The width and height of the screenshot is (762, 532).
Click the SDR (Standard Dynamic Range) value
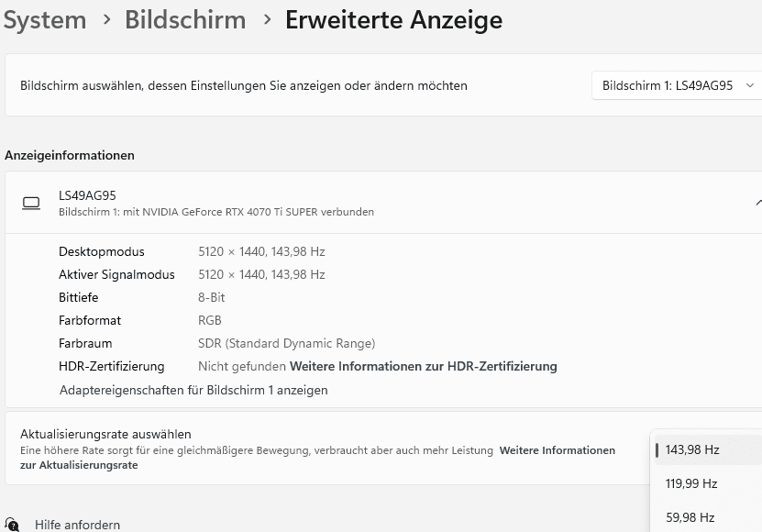[x=286, y=343]
